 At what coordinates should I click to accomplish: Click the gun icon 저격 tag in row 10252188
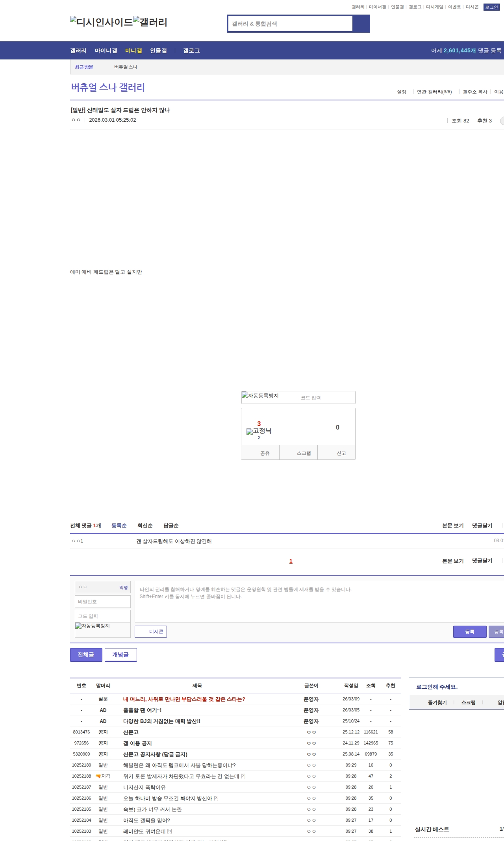pos(103,776)
